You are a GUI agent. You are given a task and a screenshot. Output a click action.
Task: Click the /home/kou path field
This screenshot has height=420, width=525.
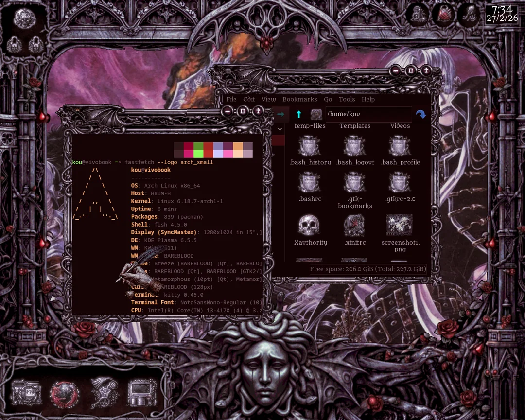368,114
